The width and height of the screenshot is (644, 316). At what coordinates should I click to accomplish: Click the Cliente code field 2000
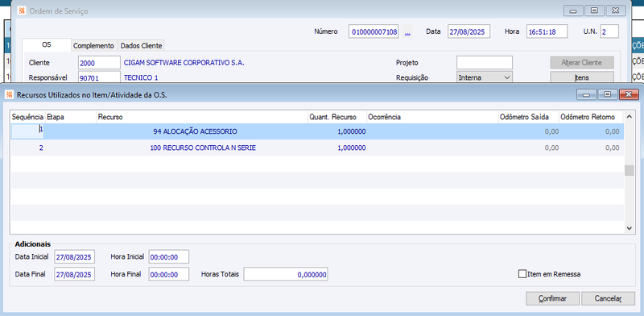point(99,63)
